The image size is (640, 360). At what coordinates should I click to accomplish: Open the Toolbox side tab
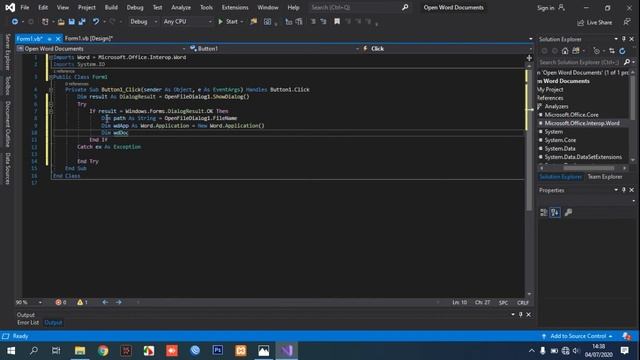coord(7,85)
